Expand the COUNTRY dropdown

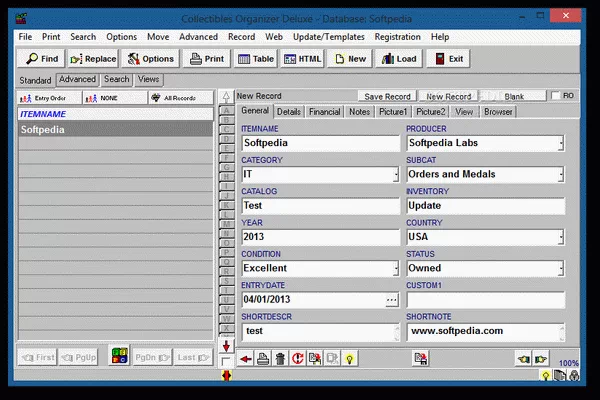(560, 237)
